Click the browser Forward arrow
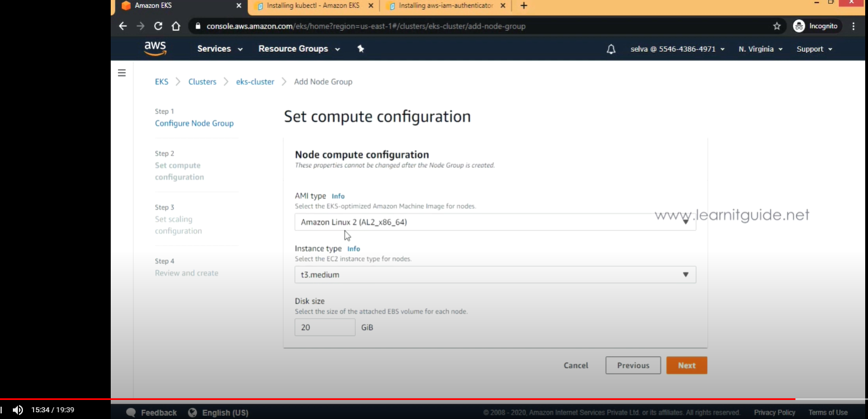The image size is (868, 419). (140, 26)
